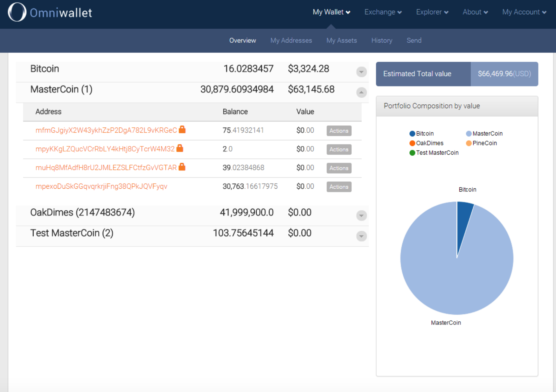
Task: Open the Exchange dropdown menu
Action: [x=383, y=12]
